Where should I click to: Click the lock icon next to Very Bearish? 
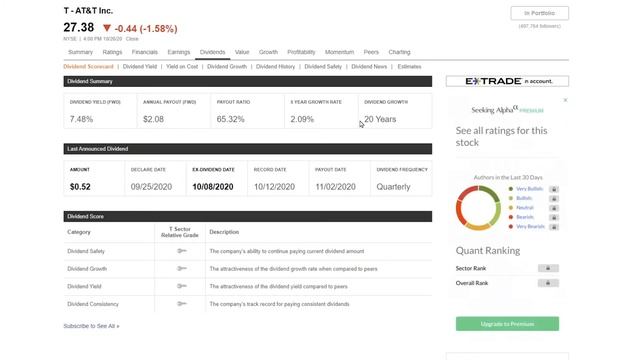[x=554, y=227]
